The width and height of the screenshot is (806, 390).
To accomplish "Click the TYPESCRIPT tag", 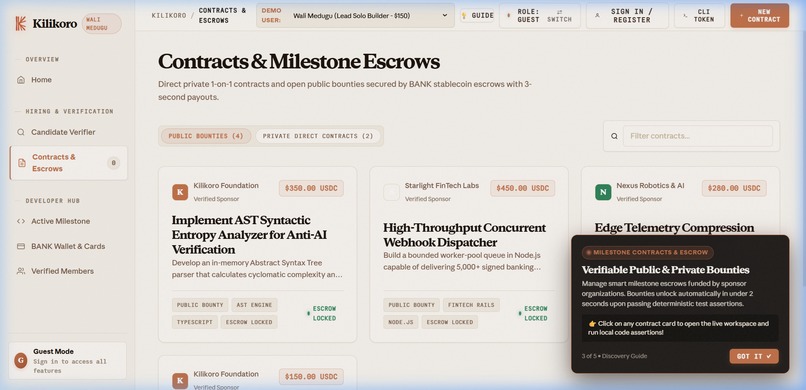I will point(194,322).
